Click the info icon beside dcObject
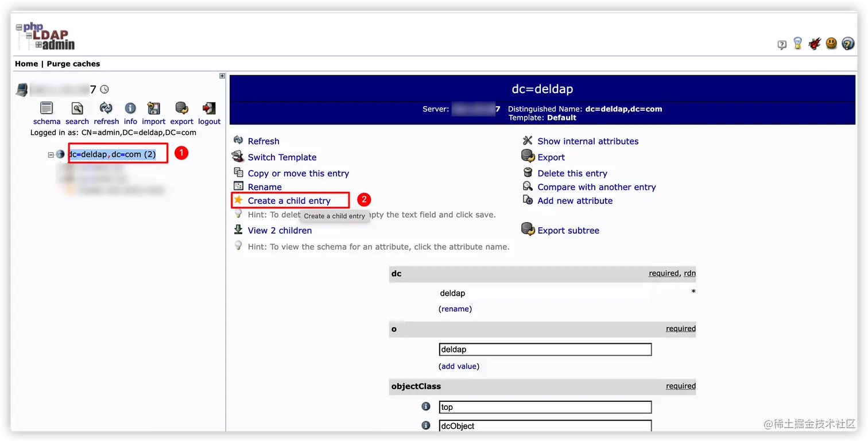The width and height of the screenshot is (868, 442). tap(426, 425)
